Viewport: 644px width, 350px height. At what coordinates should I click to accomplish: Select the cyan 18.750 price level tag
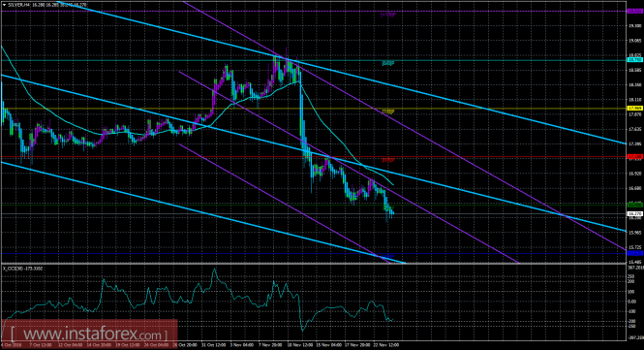[634, 60]
